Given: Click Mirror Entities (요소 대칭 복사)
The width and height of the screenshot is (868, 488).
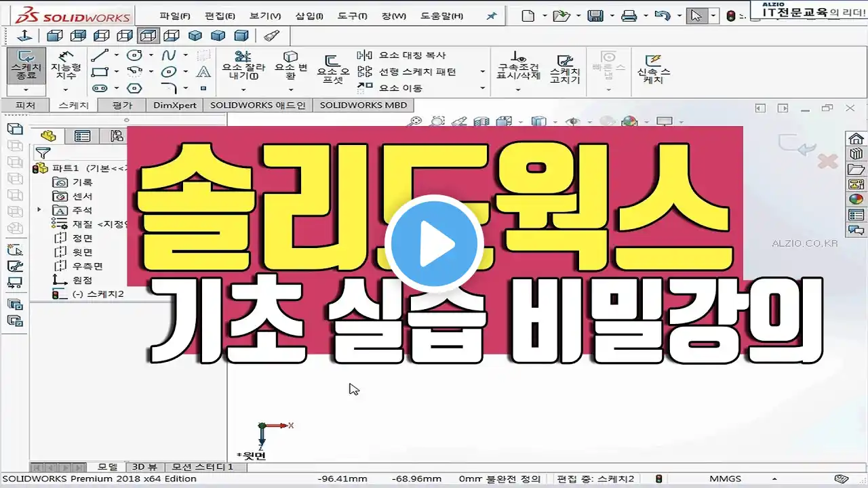Looking at the screenshot, I should pos(401,55).
